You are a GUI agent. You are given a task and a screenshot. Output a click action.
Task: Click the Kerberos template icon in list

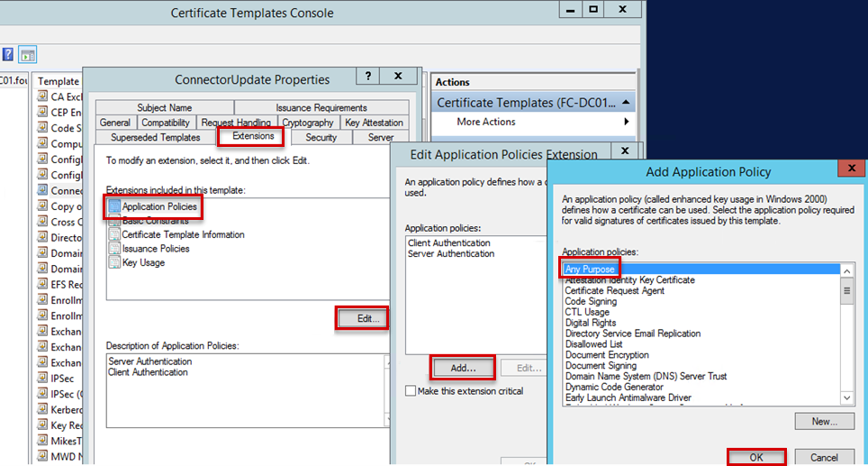tap(42, 410)
